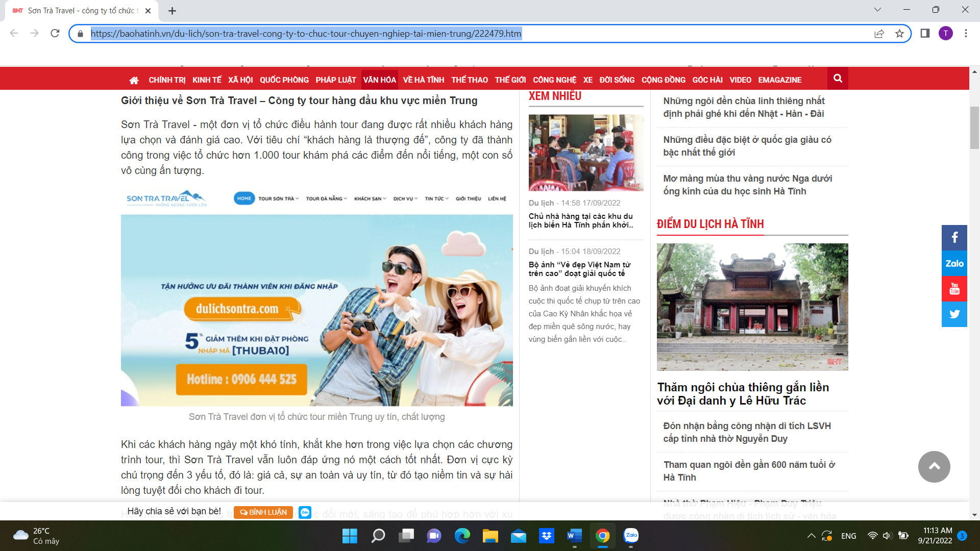Switch to Word on taskbar
Image resolution: width=980 pixels, height=551 pixels.
click(x=574, y=536)
